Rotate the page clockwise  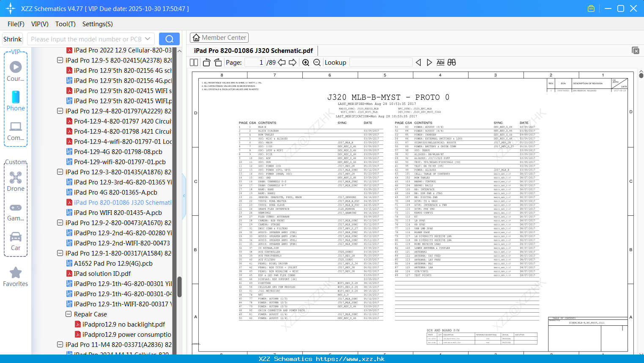[x=218, y=63]
